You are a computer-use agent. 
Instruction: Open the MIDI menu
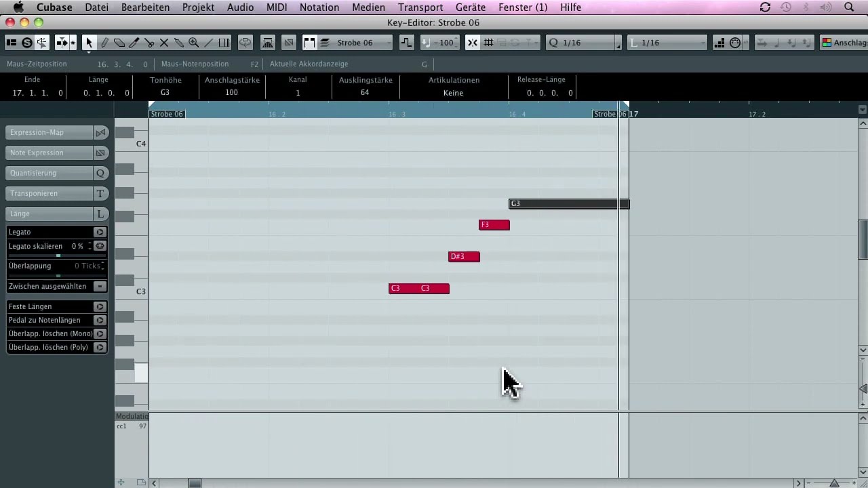point(277,7)
